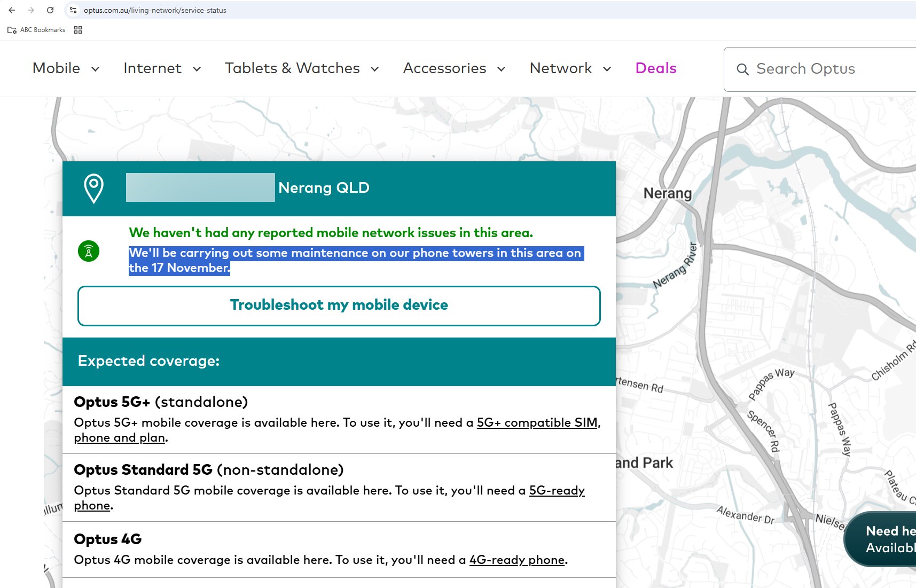
Task: Click the browser address bar URL
Action: pos(155,10)
